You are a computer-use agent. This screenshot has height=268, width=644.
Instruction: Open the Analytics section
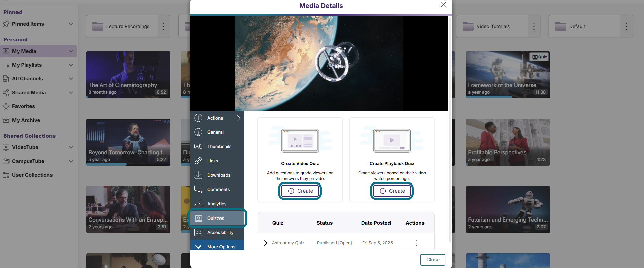point(217,204)
